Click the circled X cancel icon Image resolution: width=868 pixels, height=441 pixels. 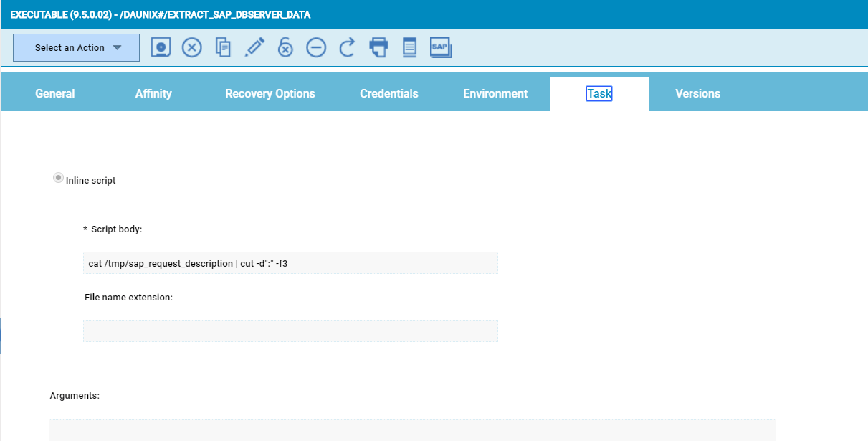[191, 48]
